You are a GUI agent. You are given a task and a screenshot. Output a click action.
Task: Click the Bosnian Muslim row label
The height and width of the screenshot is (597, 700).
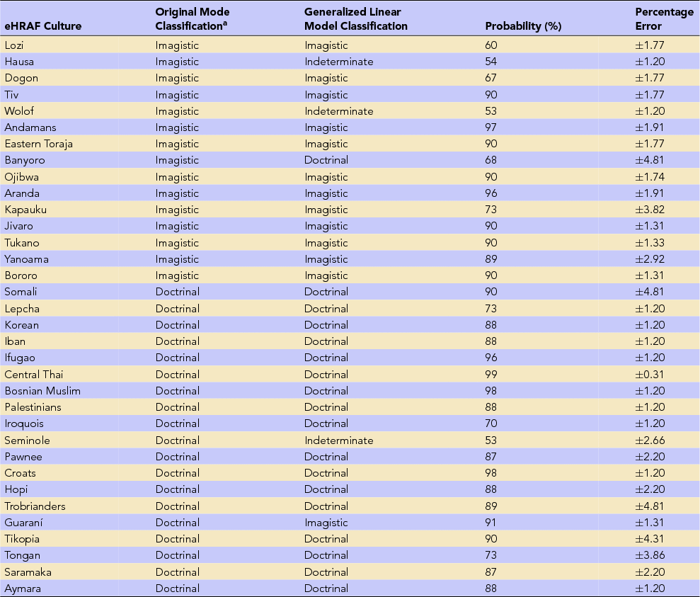coord(42,391)
